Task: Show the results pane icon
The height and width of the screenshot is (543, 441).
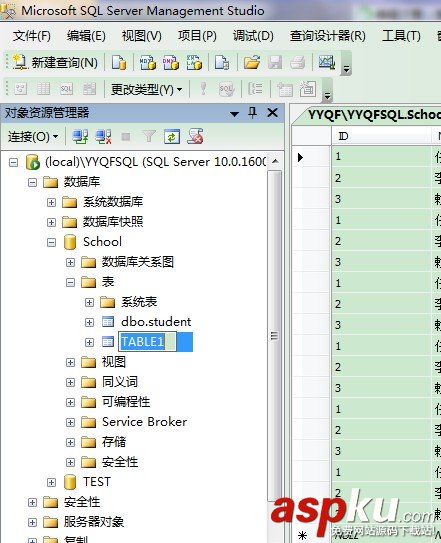Action: pyautogui.click(x=89, y=89)
